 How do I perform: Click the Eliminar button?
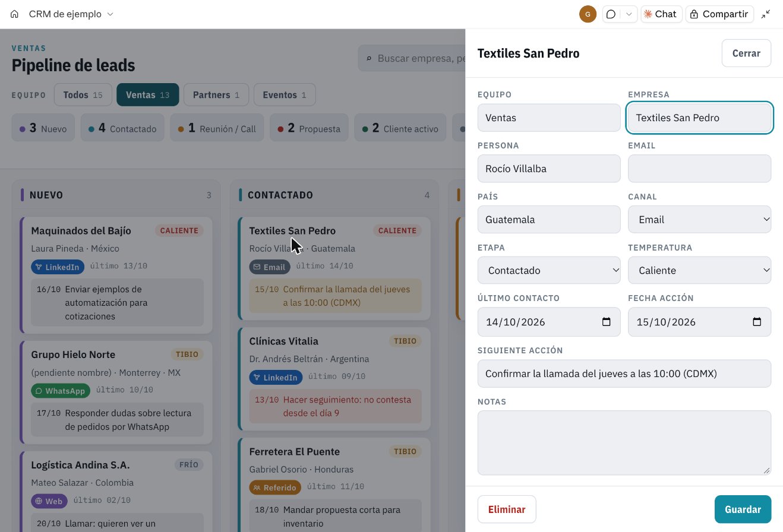click(x=507, y=509)
